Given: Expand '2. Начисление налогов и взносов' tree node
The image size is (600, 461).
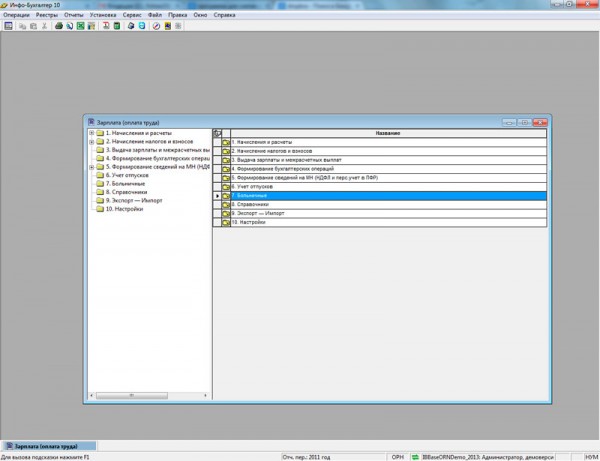Looking at the screenshot, I should click(x=91, y=141).
